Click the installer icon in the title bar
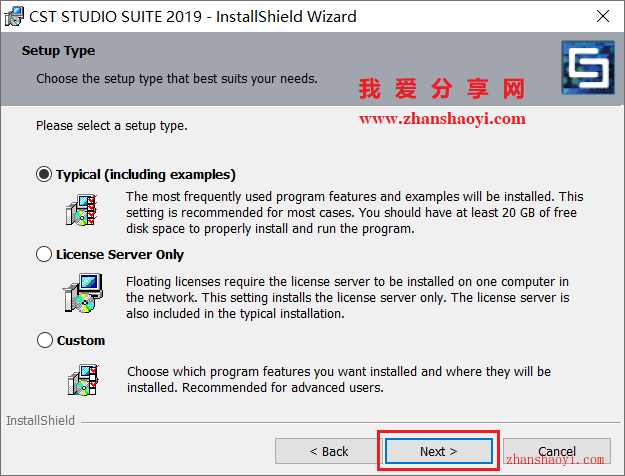This screenshot has height=476, width=625. click(x=14, y=16)
